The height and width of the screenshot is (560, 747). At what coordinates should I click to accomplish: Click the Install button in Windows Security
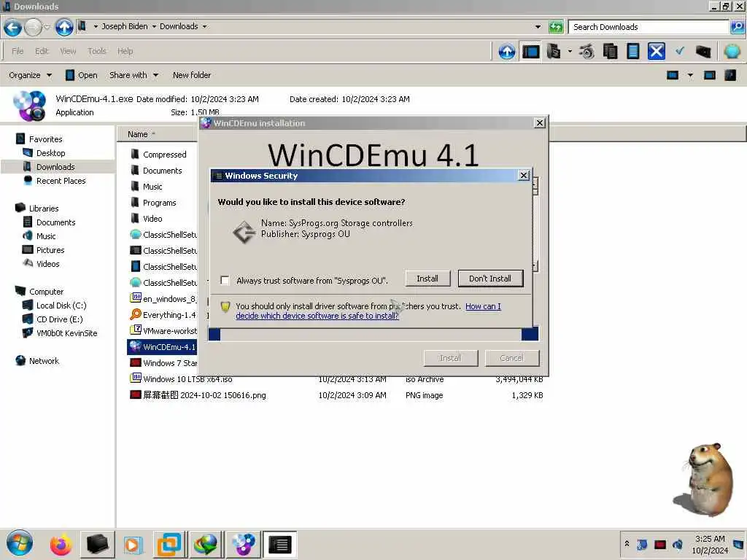(427, 279)
